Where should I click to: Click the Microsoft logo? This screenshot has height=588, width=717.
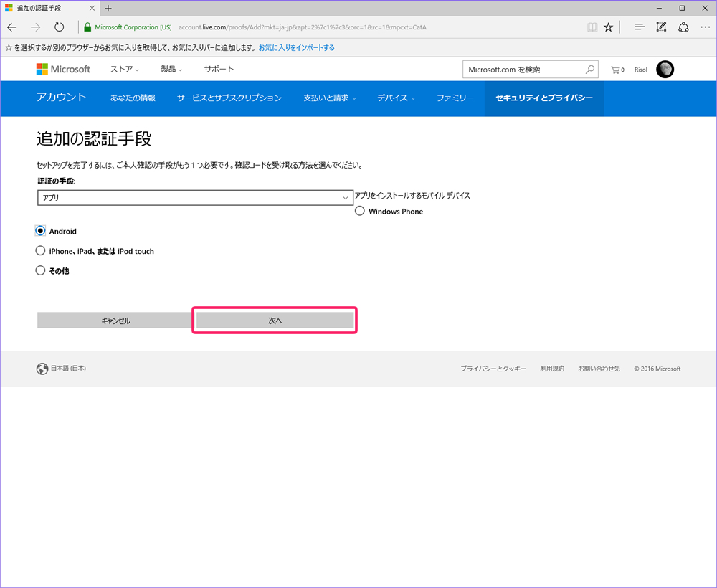(x=64, y=69)
